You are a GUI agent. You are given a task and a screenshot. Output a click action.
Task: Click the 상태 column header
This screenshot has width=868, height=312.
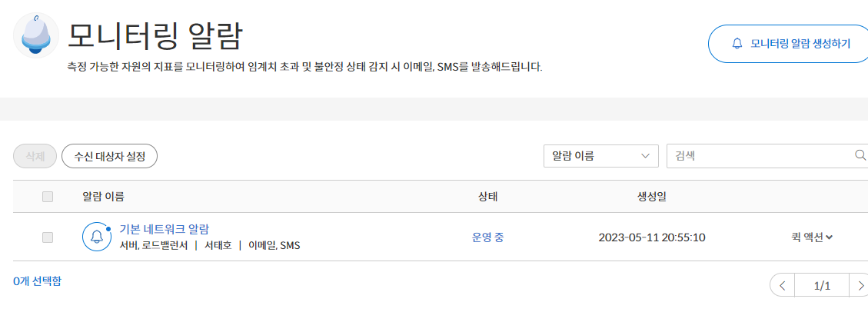(488, 197)
